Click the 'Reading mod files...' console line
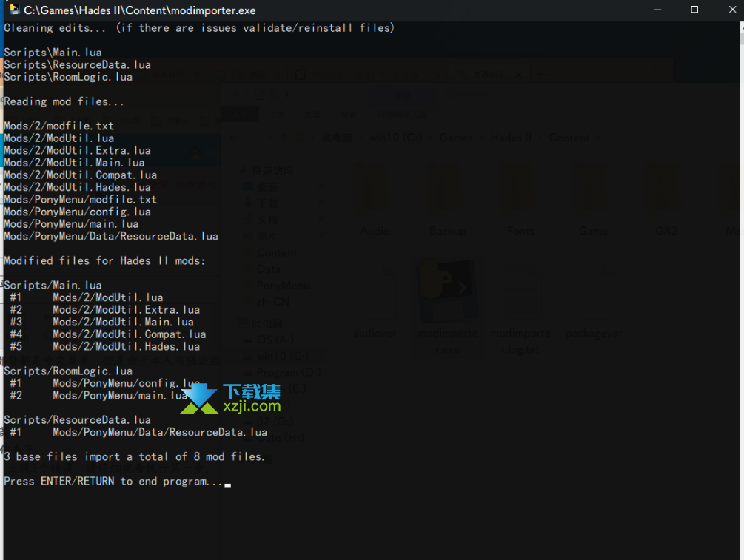Viewport: 744px width, 560px height. (64, 101)
